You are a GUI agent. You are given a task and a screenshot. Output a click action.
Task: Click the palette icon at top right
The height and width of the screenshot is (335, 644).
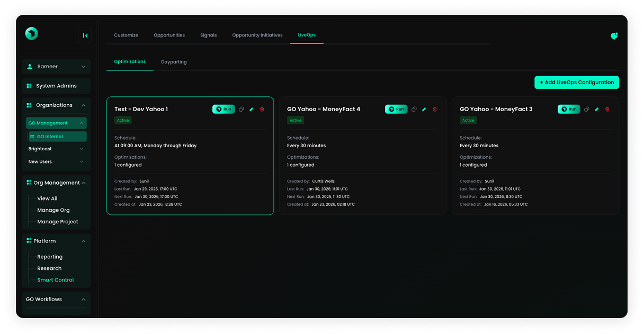[614, 35]
